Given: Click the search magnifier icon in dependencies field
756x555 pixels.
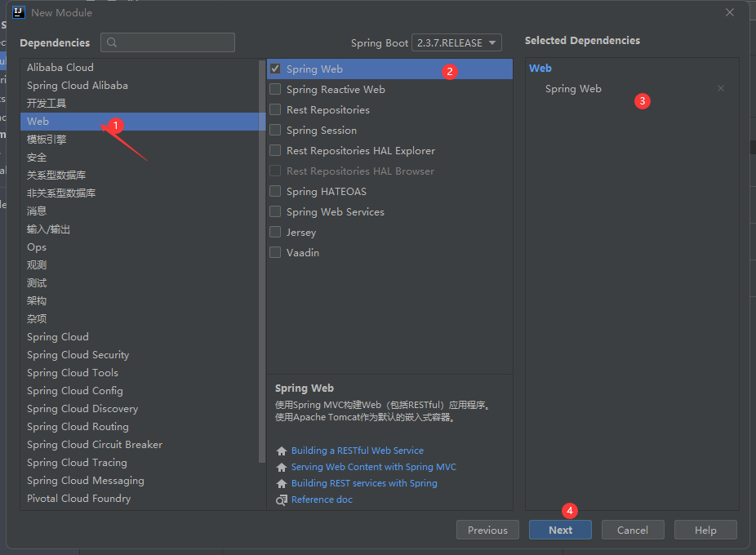Looking at the screenshot, I should [x=112, y=42].
